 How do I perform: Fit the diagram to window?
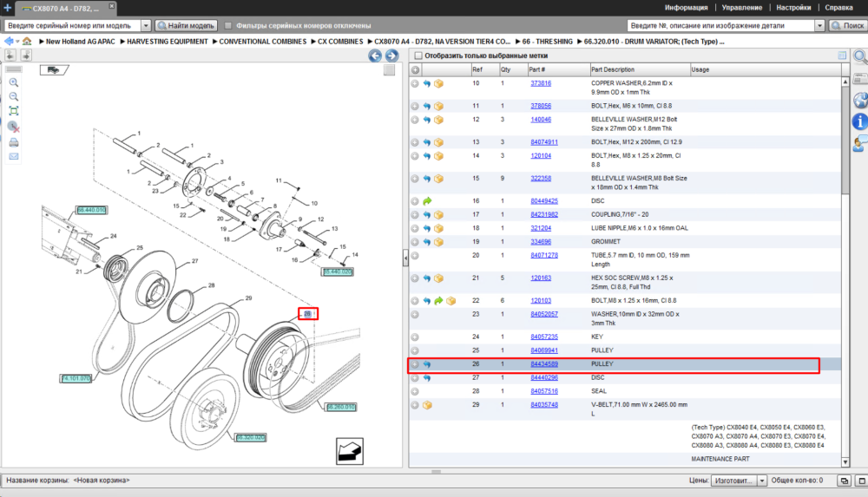(x=14, y=111)
